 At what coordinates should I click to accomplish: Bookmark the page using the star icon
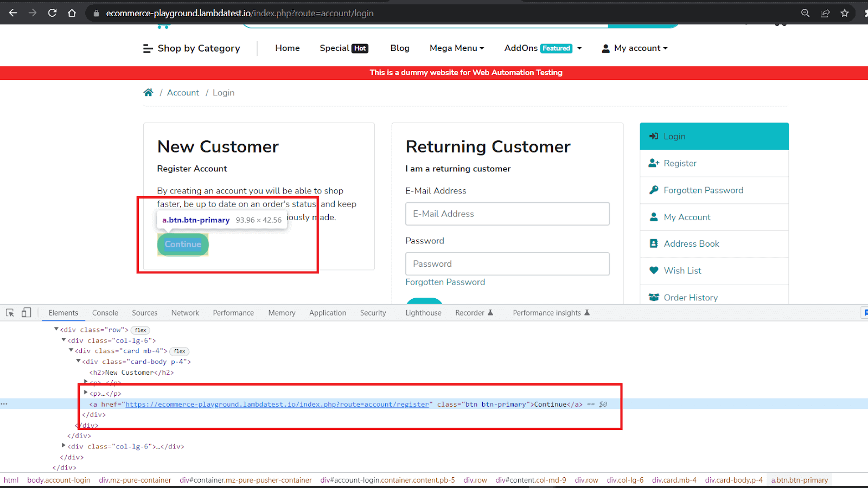click(845, 13)
